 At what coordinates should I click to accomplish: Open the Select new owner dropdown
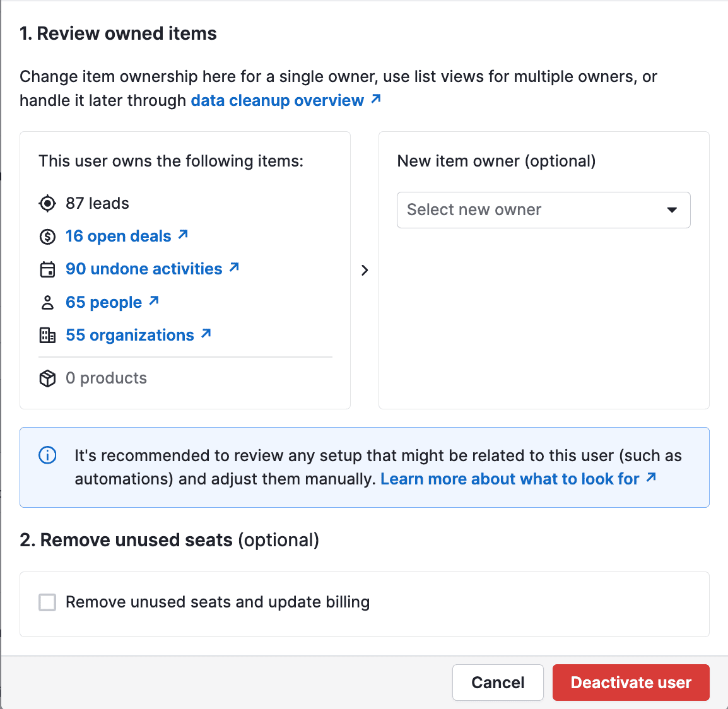point(543,209)
